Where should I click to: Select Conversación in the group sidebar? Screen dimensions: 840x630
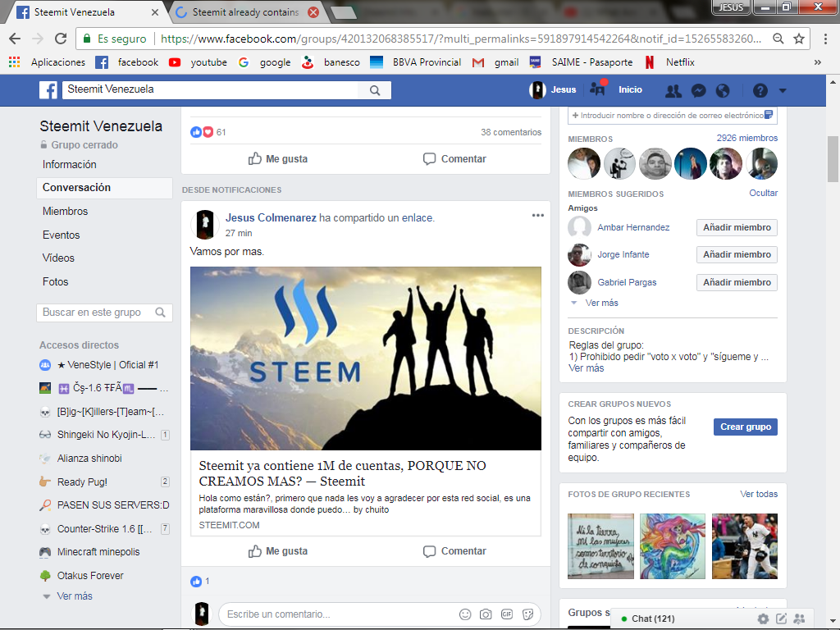tap(104, 188)
